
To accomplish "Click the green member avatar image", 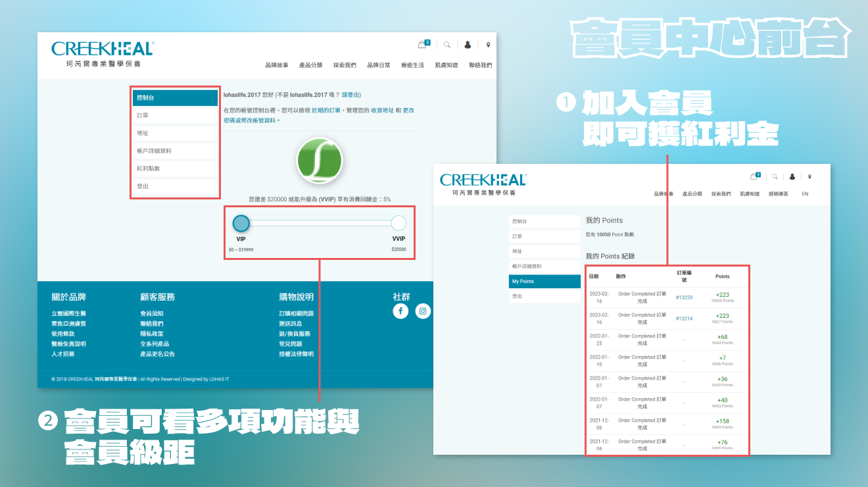I will (x=320, y=160).
